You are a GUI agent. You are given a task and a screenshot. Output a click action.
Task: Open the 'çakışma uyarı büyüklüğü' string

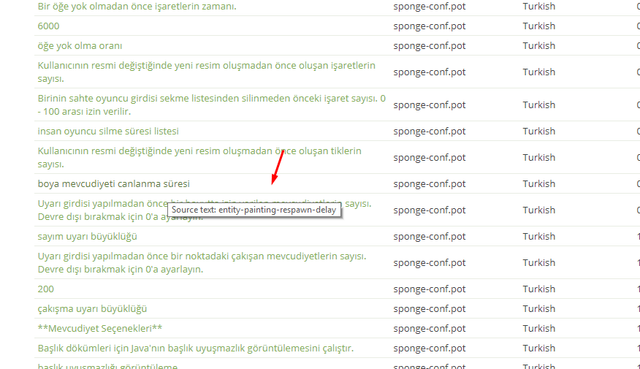[92, 309]
